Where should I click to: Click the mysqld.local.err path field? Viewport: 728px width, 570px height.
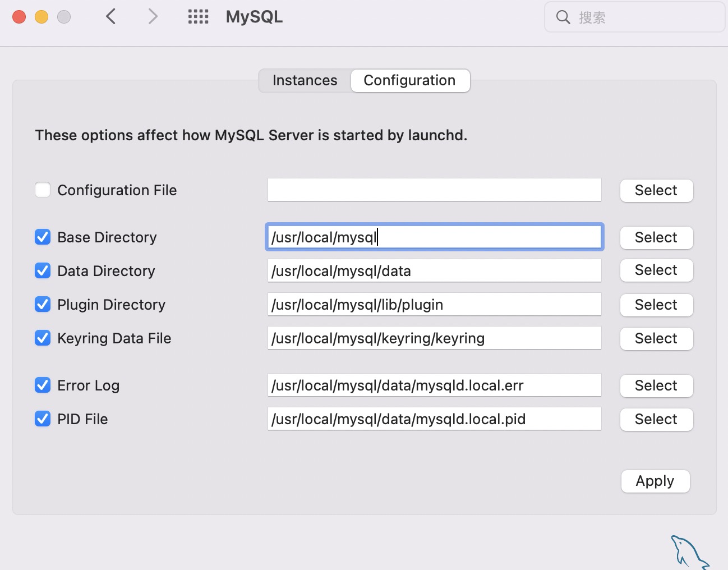pos(435,385)
